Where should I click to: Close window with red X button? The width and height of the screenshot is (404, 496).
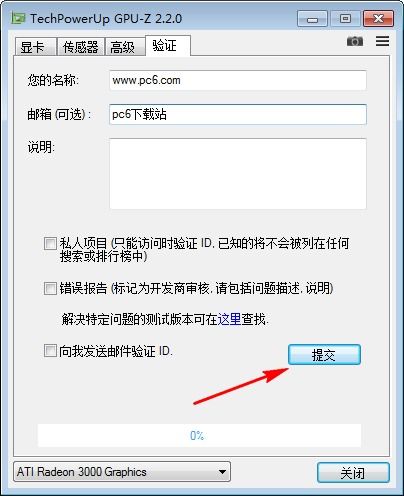point(379,18)
